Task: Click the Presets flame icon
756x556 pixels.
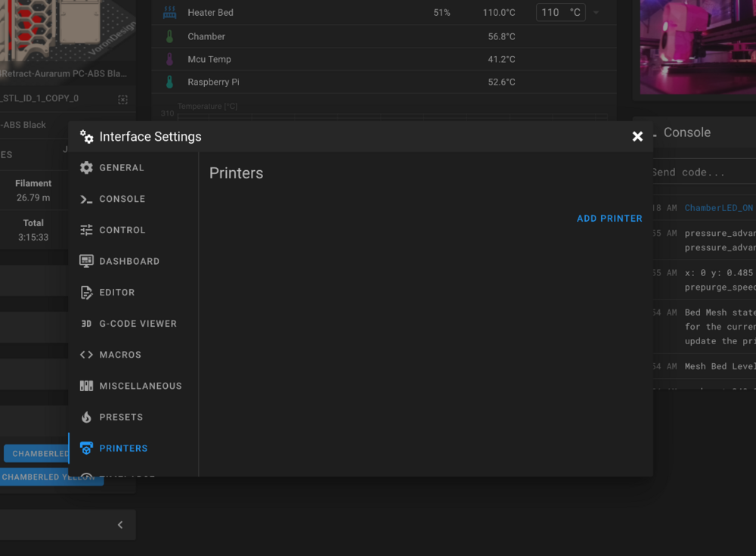Action: [x=86, y=417]
